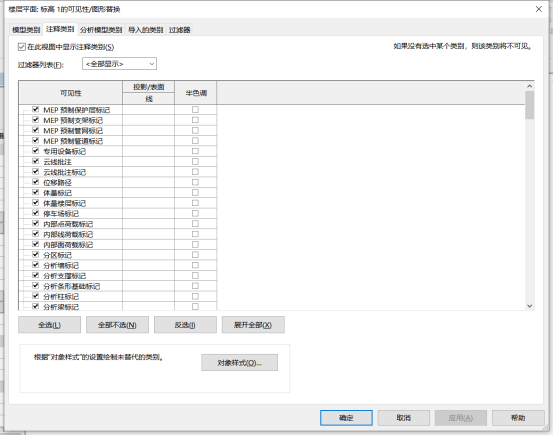Check the 半色调 box for 分区标记

pos(195,254)
